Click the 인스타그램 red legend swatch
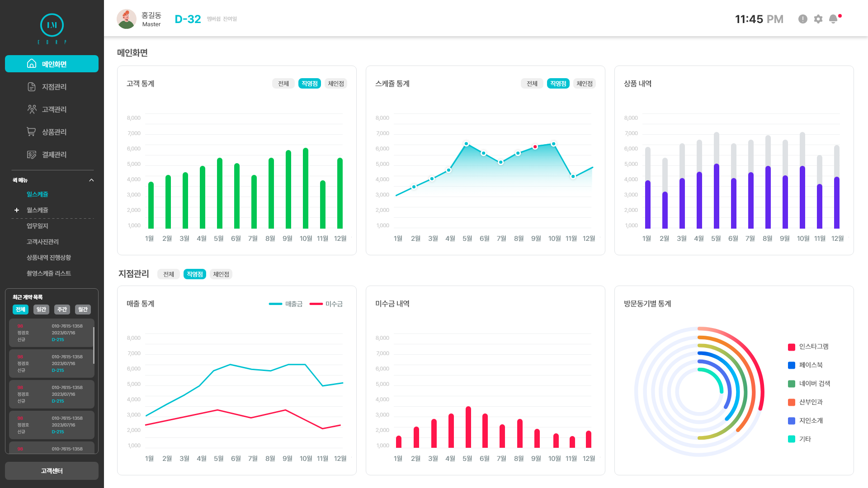This screenshot has width=868, height=488. point(792,347)
